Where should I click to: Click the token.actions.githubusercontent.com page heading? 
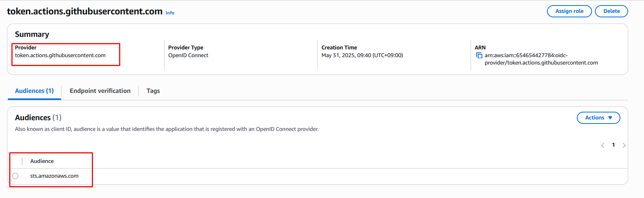tap(85, 11)
